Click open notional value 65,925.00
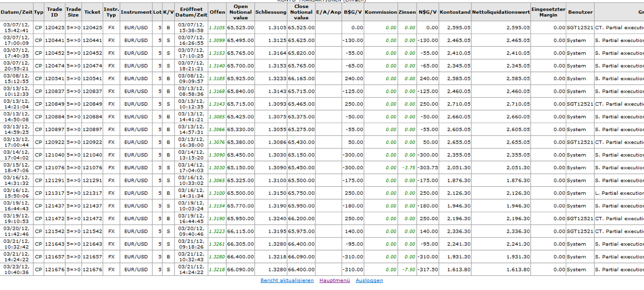Screen dimensions: 644x290 click(x=240, y=79)
